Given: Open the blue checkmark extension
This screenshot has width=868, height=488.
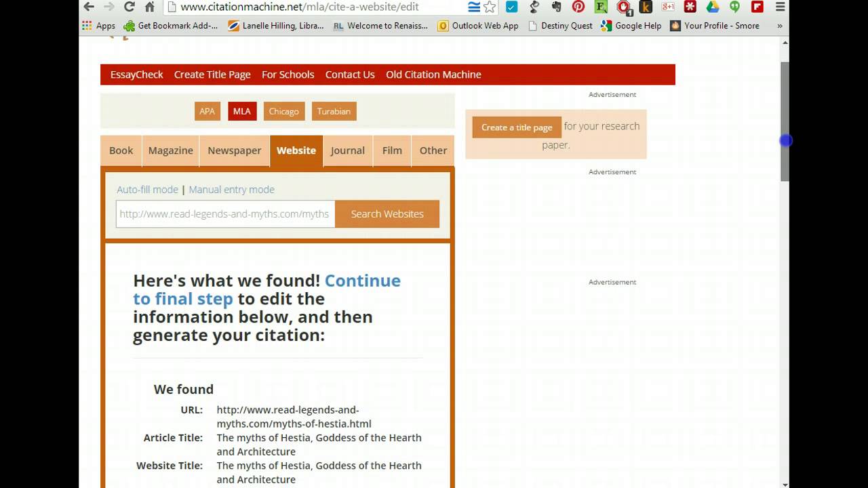Looking at the screenshot, I should coord(512,7).
